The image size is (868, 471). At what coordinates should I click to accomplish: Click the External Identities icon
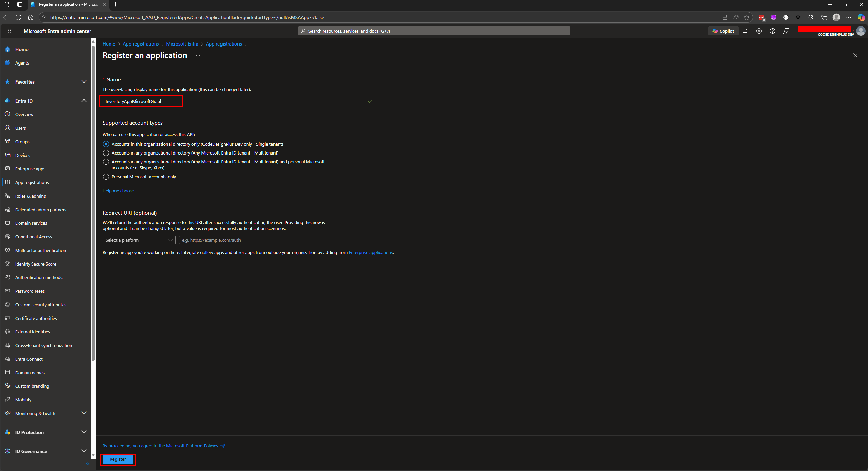(x=7, y=332)
